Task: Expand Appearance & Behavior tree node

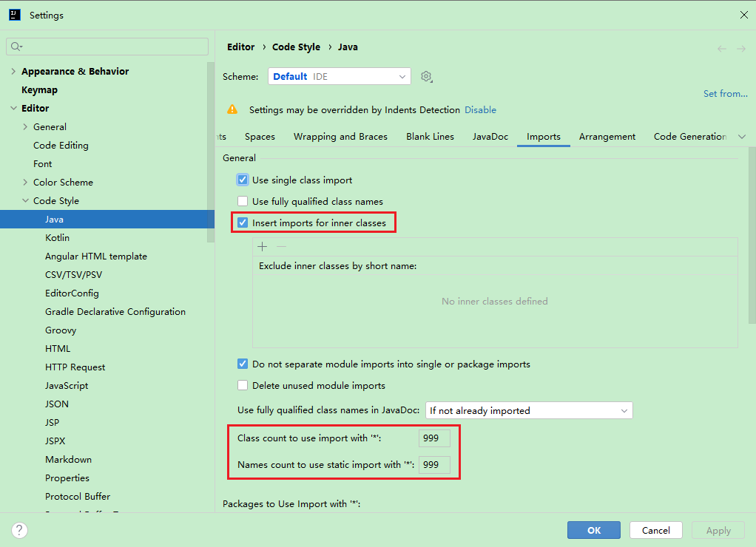Action: tap(13, 72)
